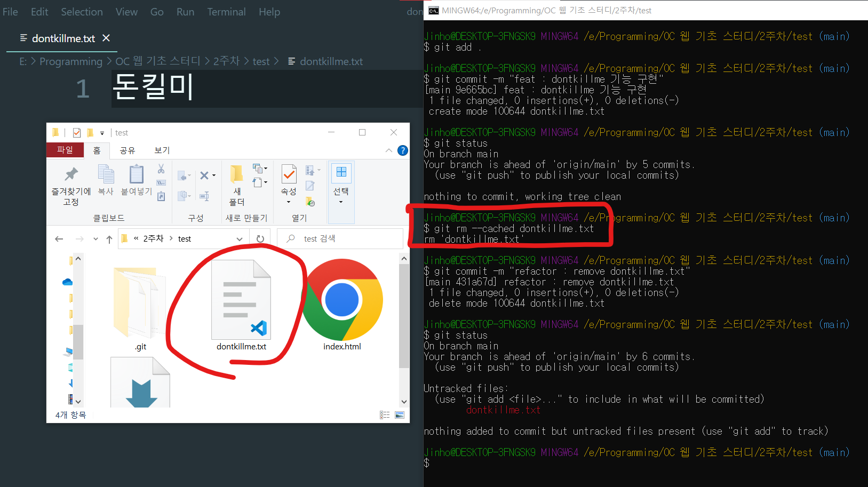This screenshot has height=487, width=868.
Task: Expand the address bar history dropdown
Action: [x=240, y=239]
